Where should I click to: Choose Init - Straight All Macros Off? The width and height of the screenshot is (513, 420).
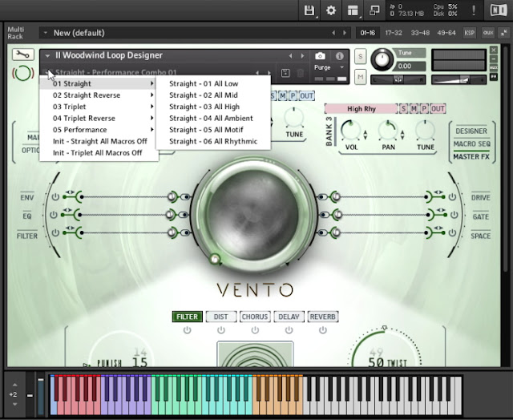pyautogui.click(x=99, y=141)
